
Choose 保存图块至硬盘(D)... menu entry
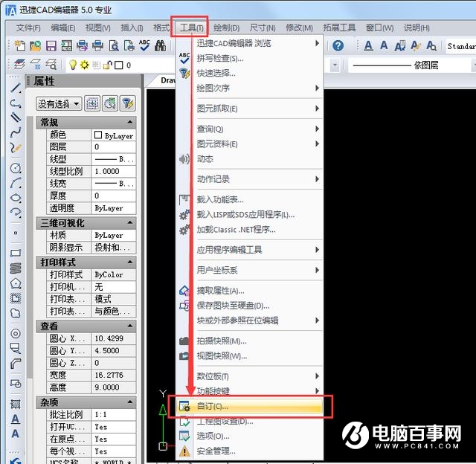pyautogui.click(x=250, y=306)
